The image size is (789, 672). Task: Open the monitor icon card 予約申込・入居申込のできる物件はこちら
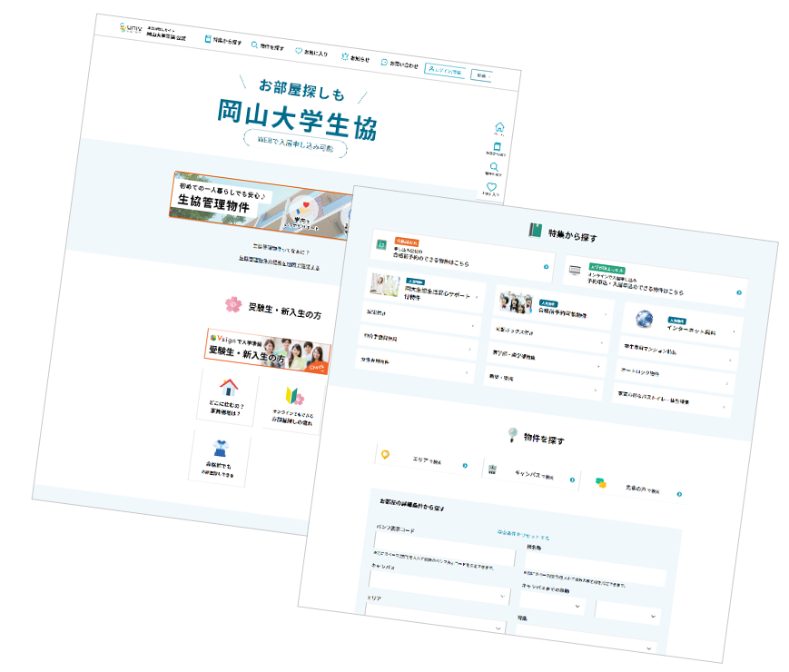656,281
